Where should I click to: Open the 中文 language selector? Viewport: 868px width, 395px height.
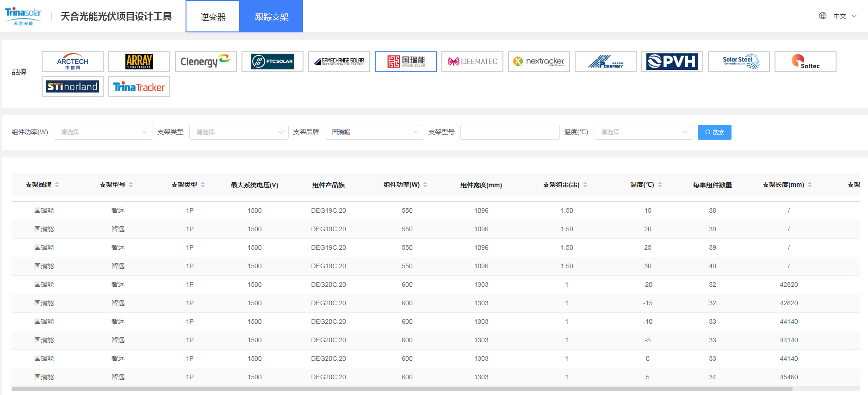[839, 16]
